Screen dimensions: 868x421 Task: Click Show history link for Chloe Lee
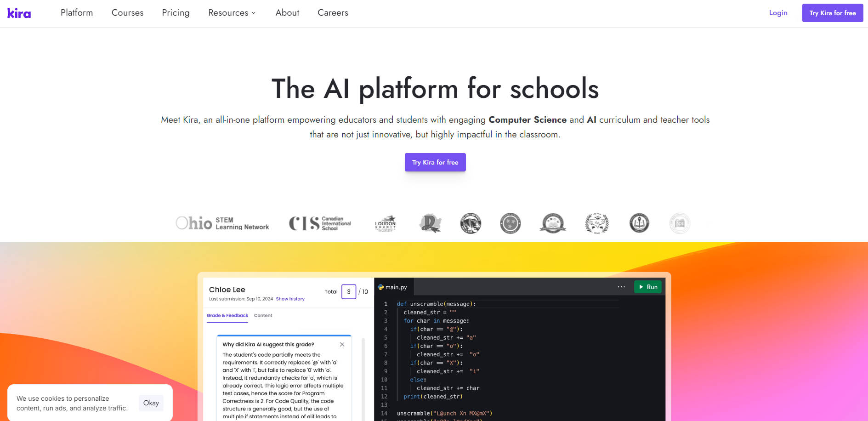(x=290, y=299)
